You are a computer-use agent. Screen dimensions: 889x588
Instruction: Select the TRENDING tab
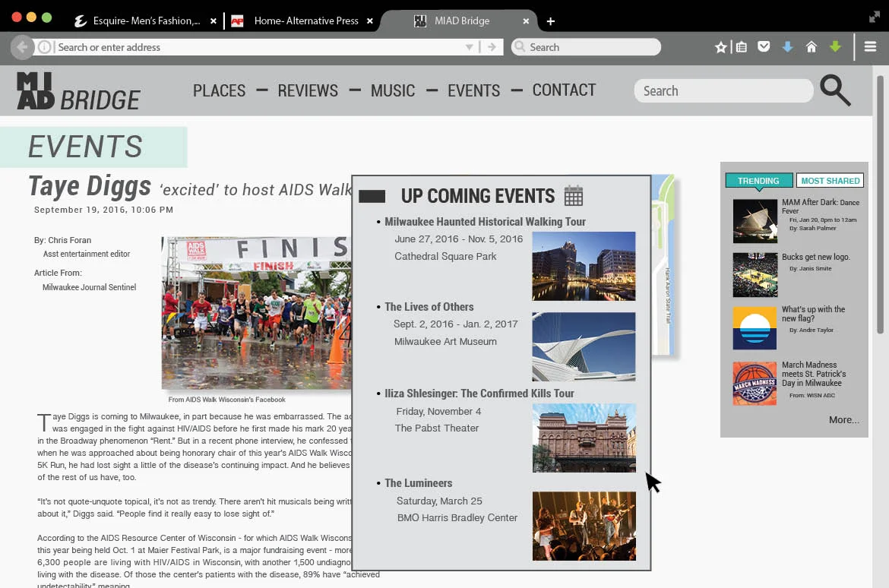758,180
